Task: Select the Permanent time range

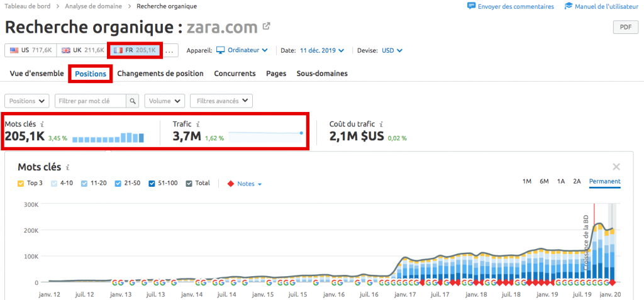Action: (x=604, y=181)
